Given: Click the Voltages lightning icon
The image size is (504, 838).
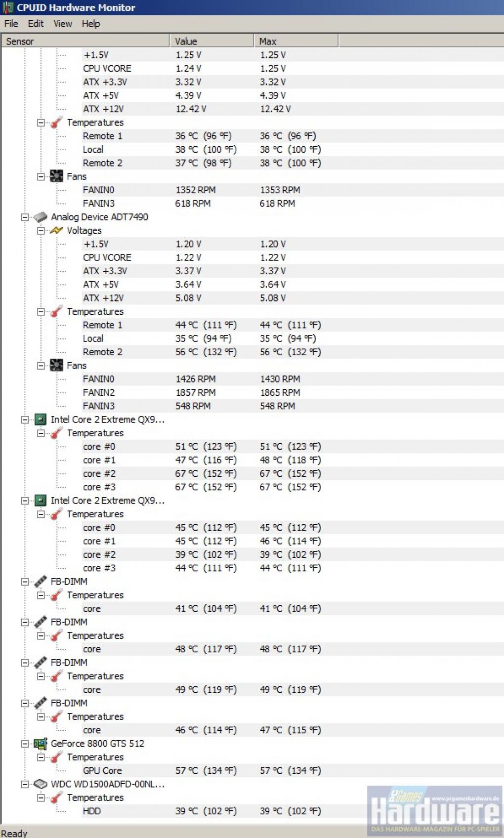Looking at the screenshot, I should 56,230.
